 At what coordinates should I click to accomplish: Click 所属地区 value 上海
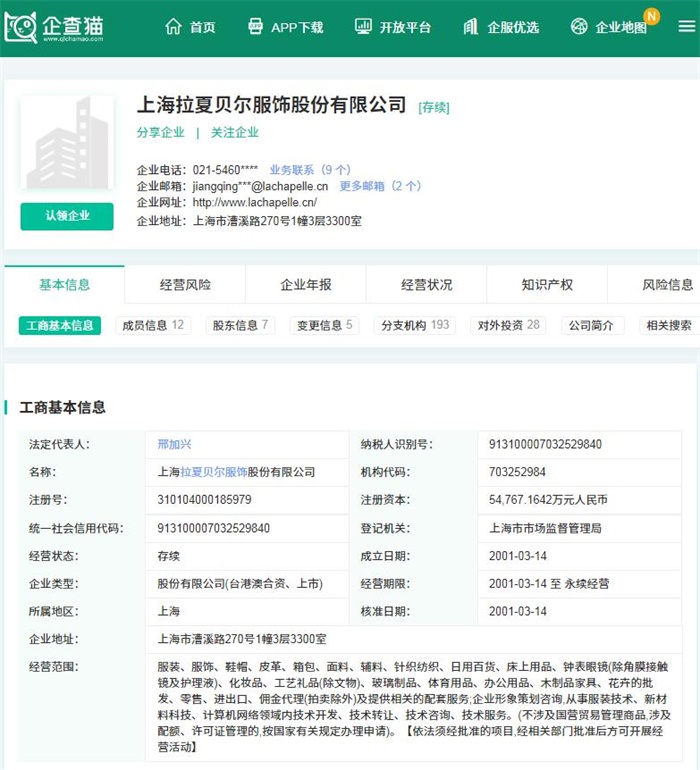(168, 611)
